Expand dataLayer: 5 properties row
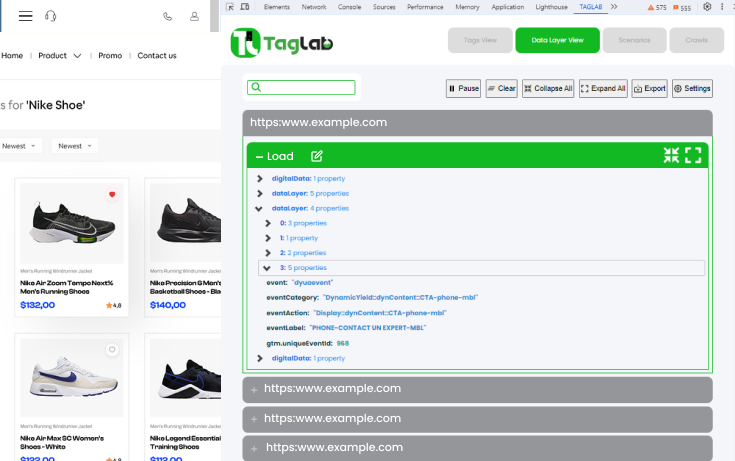 pos(260,193)
